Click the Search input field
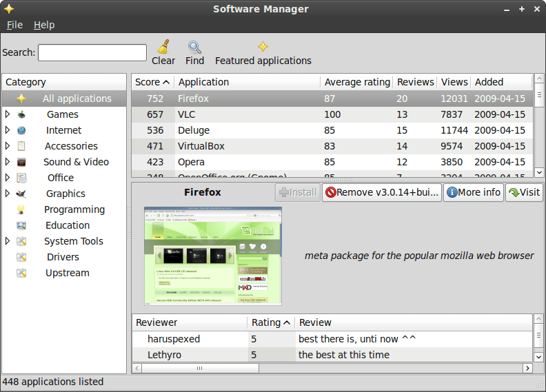 [x=92, y=52]
